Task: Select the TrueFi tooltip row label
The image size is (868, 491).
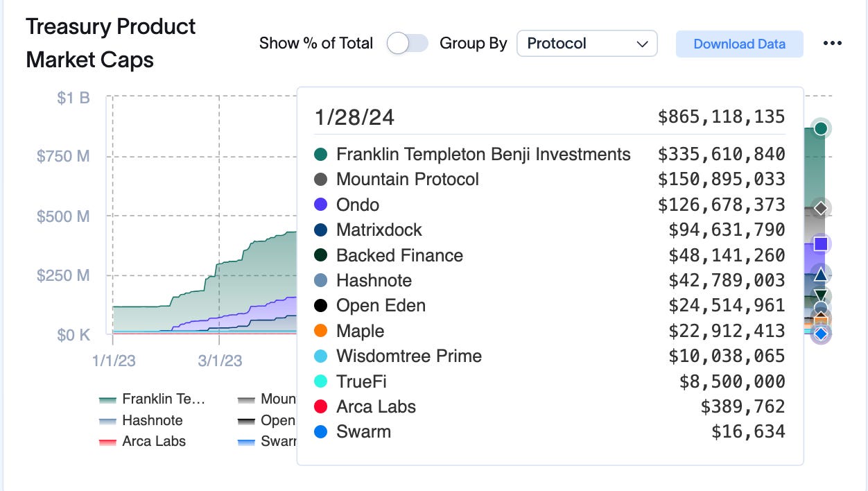Action: click(361, 381)
